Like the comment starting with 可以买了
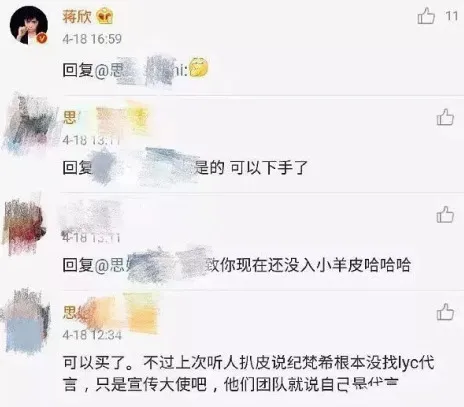Screen dimensions: 464x407 click(x=445, y=312)
